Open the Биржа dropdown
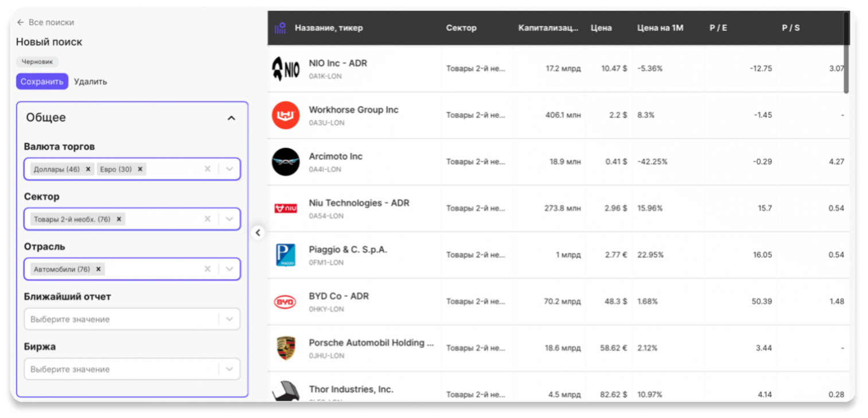Image resolution: width=868 pixels, height=418 pixels. coord(132,369)
